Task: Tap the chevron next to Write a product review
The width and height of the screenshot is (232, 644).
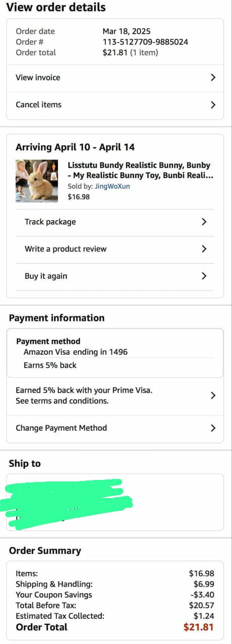Action: 204,249
